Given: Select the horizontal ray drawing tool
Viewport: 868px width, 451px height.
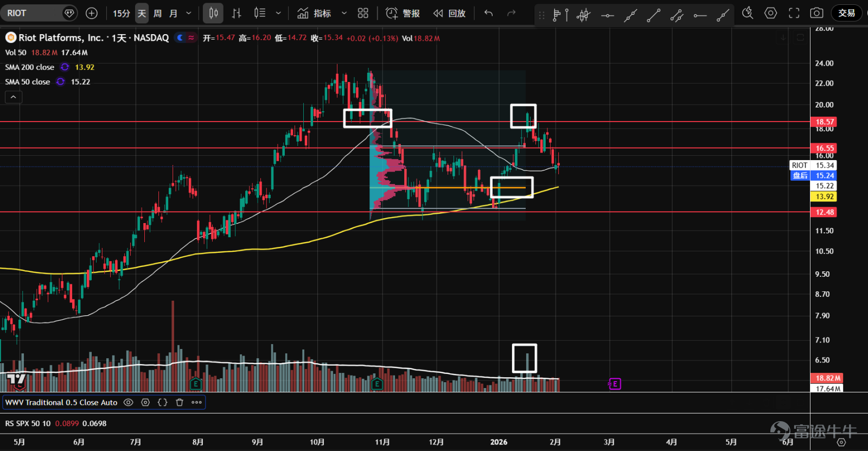Looking at the screenshot, I should 700,16.
